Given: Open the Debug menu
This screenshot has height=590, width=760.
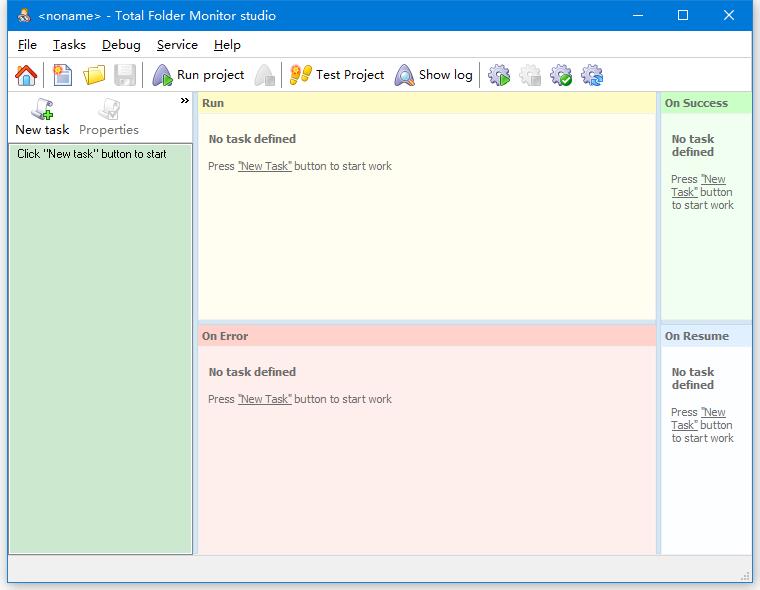Looking at the screenshot, I should click(x=121, y=45).
